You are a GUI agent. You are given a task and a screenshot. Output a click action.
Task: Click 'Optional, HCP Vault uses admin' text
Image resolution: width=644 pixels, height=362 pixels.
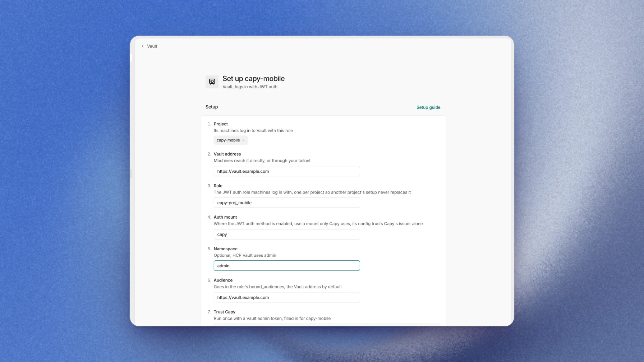245,255
